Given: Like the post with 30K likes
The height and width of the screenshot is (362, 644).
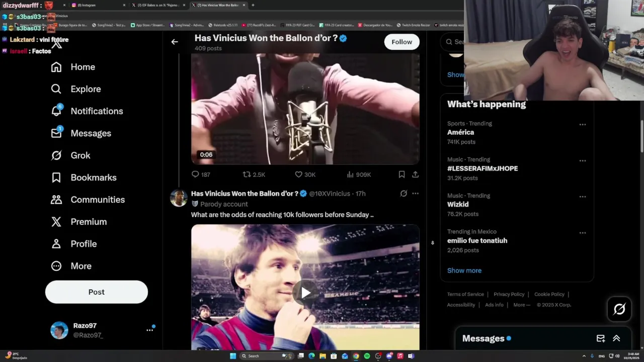Looking at the screenshot, I should pyautogui.click(x=305, y=174).
